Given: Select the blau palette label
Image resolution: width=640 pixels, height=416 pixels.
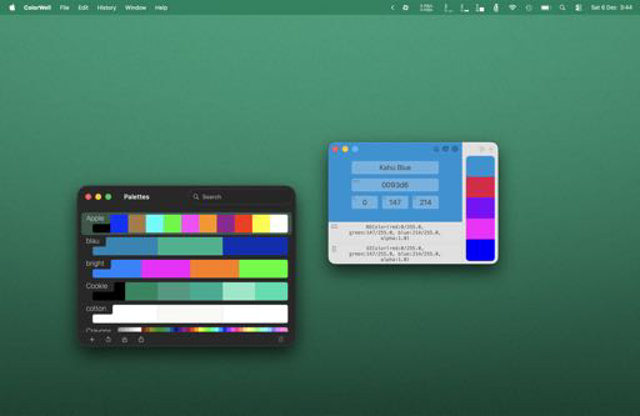Looking at the screenshot, I should click(93, 241).
